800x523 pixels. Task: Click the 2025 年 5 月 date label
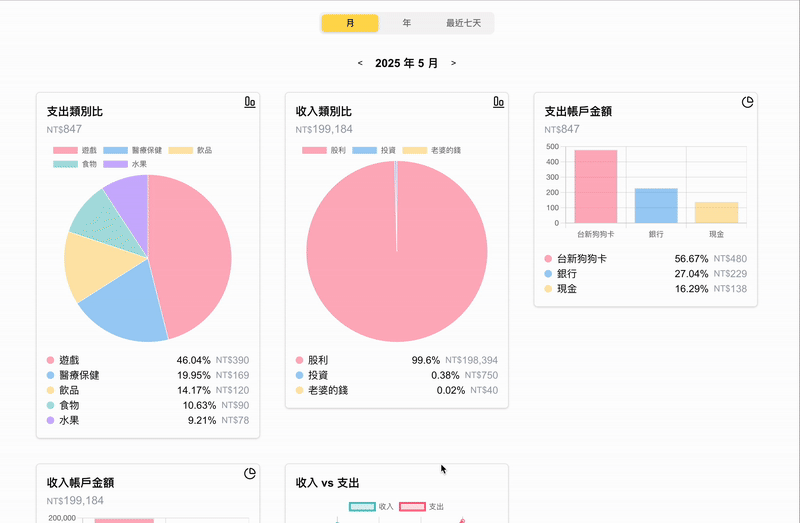(407, 63)
